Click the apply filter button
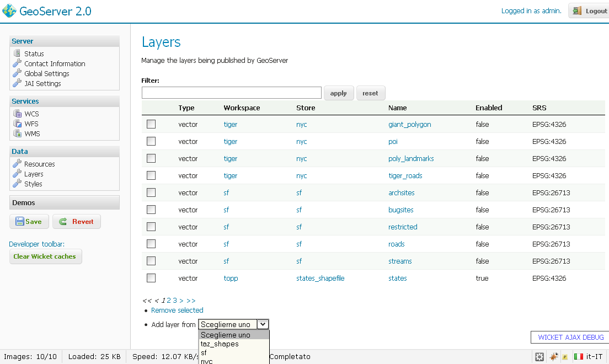 pos(339,93)
